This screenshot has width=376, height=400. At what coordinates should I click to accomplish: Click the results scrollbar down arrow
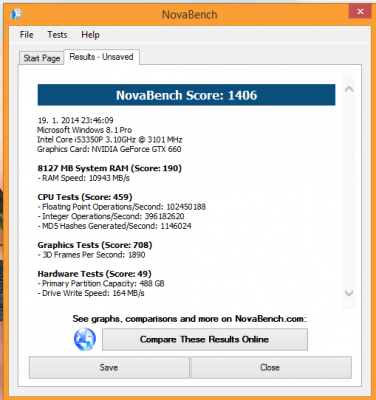point(349,293)
